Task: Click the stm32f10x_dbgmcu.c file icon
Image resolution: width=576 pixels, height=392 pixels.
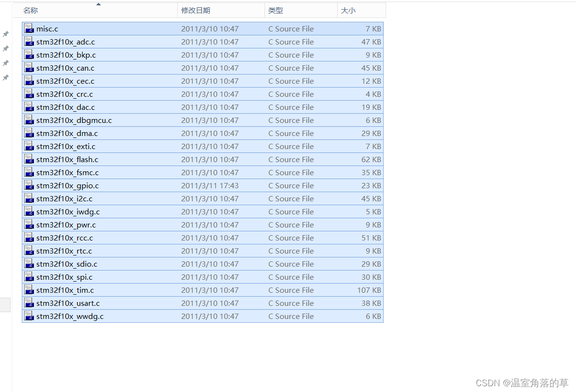Action: 29,120
